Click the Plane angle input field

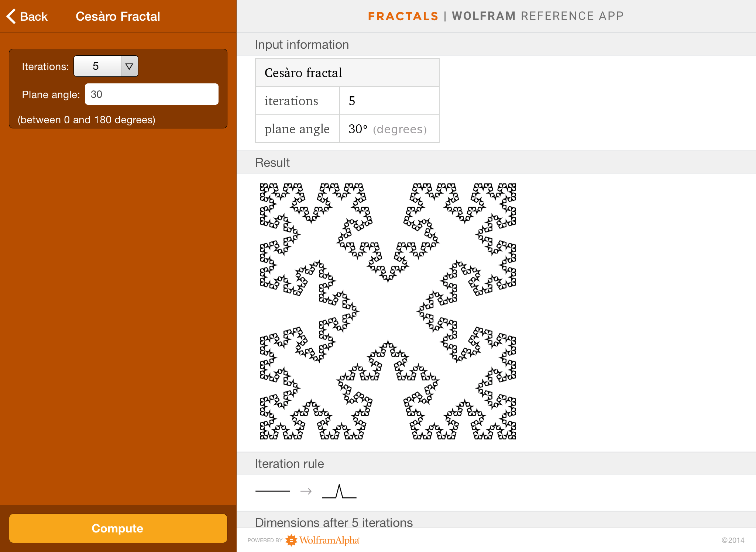(151, 94)
